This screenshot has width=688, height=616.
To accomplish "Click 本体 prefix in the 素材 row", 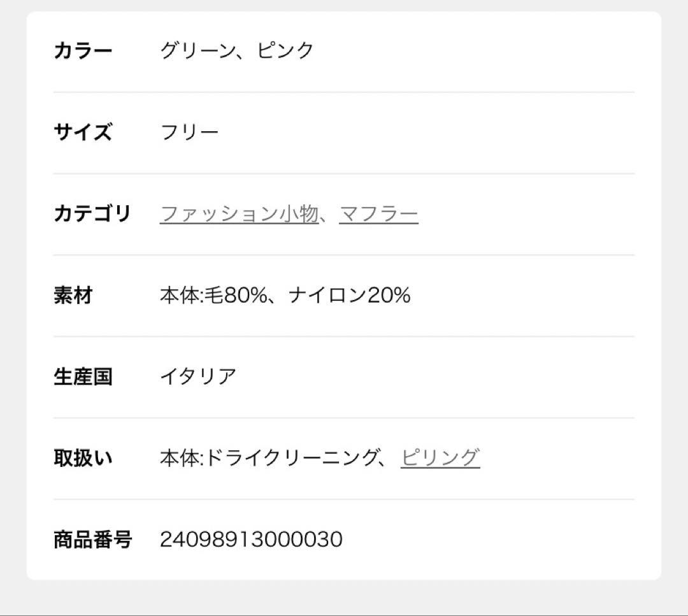I will tap(179, 296).
